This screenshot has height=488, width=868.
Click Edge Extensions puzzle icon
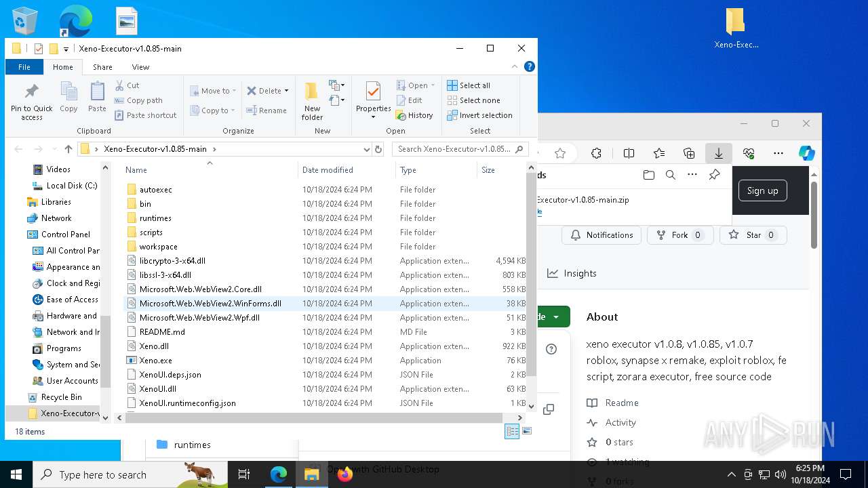pyautogui.click(x=596, y=153)
